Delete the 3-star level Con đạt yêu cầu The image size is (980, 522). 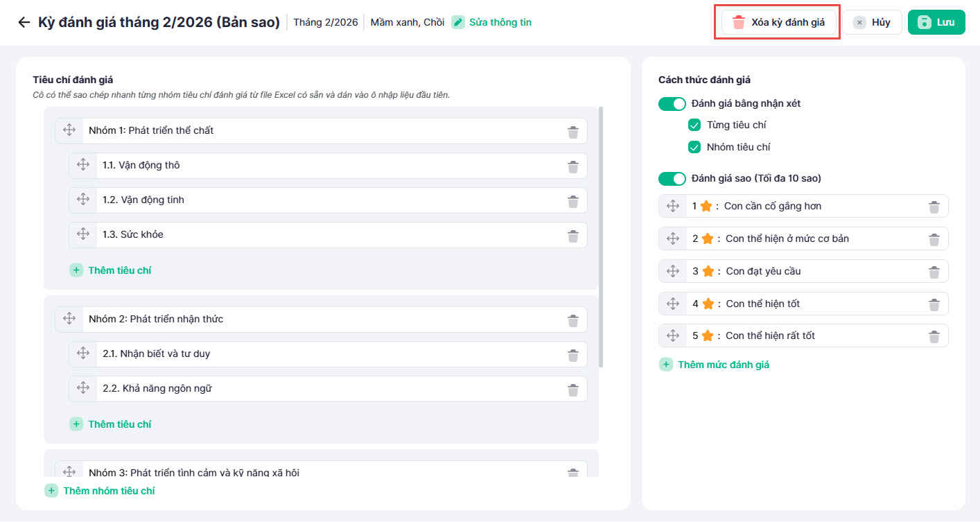tap(934, 272)
